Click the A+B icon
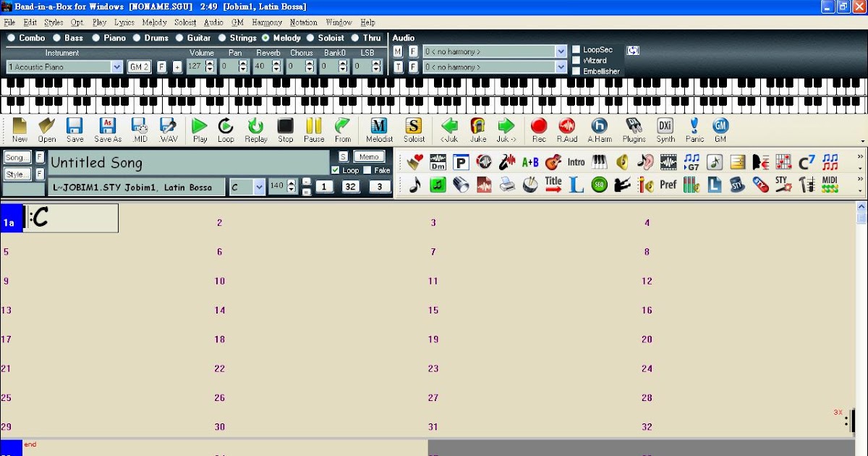The image size is (868, 456). coord(530,162)
